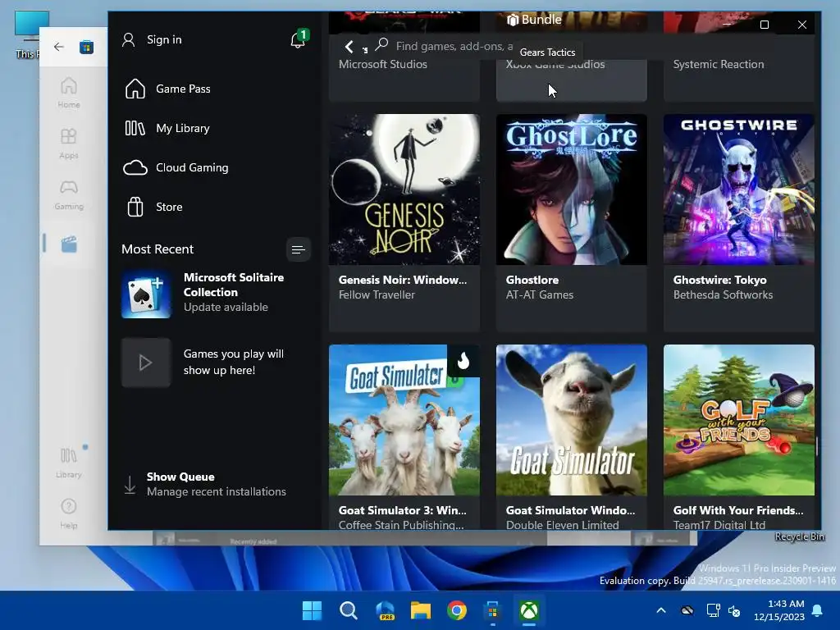The height and width of the screenshot is (630, 840).
Task: Click Bethesda Softworks publisher text
Action: point(723,295)
